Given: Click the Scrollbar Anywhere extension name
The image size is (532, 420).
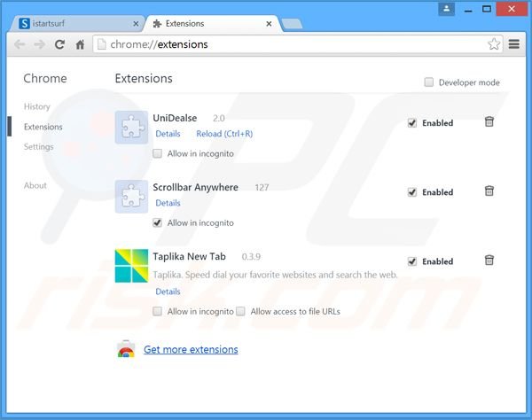Looking at the screenshot, I should (x=195, y=187).
